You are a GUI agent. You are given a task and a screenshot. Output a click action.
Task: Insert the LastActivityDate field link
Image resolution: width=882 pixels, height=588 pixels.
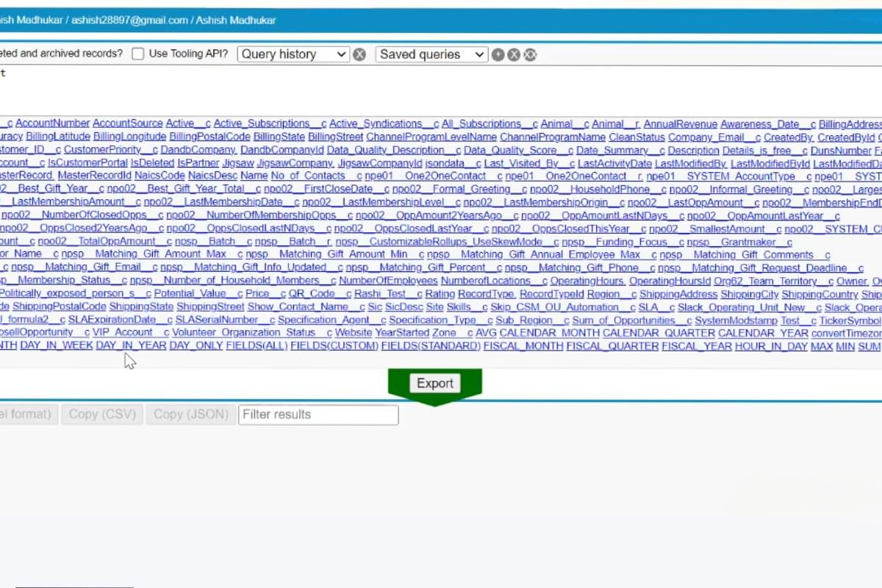(x=614, y=163)
